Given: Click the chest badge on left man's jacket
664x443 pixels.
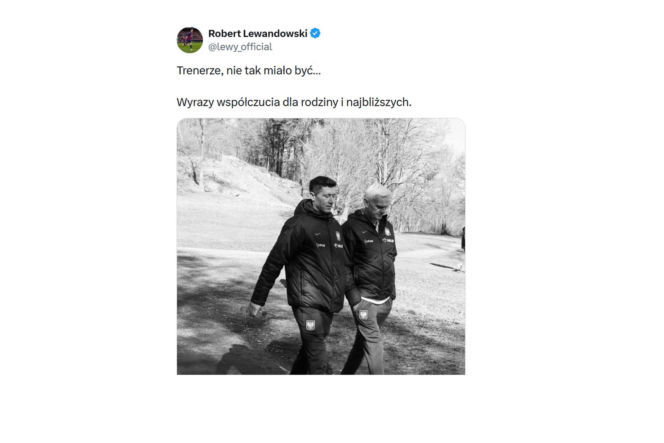Looking at the screenshot, I should (338, 236).
